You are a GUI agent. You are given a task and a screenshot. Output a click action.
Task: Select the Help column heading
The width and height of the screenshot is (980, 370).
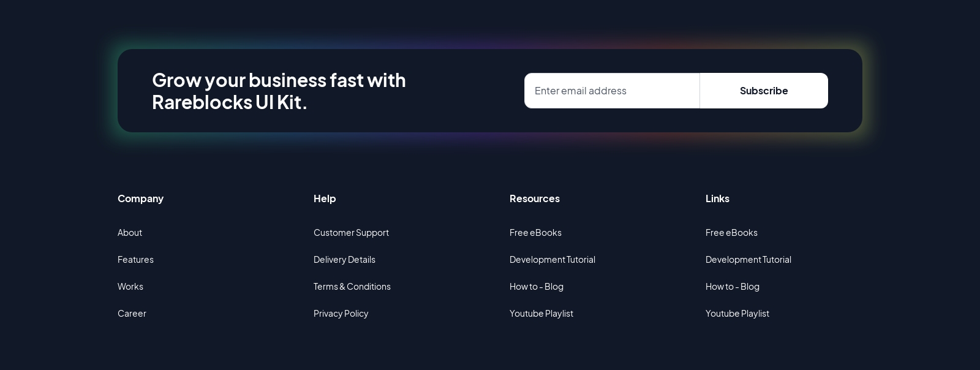point(325,198)
